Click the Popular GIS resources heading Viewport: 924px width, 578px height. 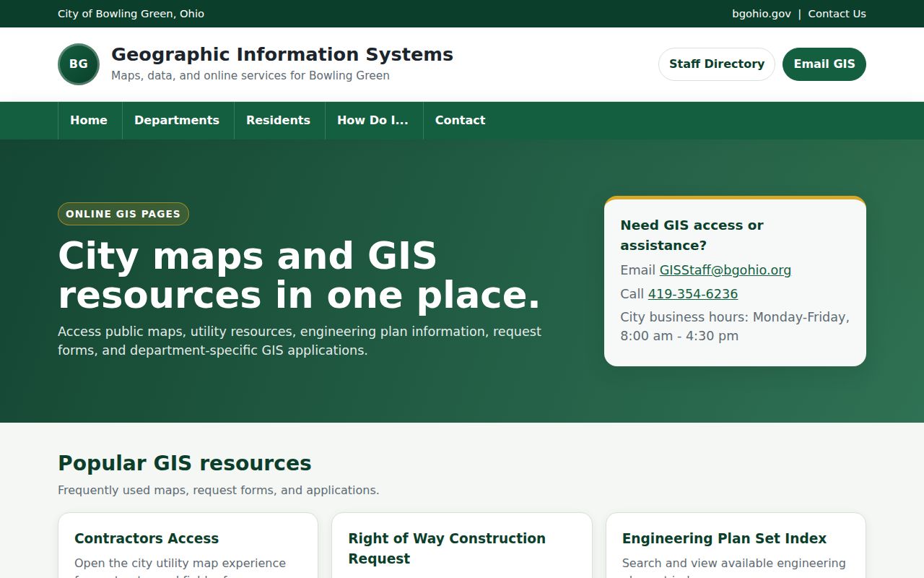tap(185, 463)
